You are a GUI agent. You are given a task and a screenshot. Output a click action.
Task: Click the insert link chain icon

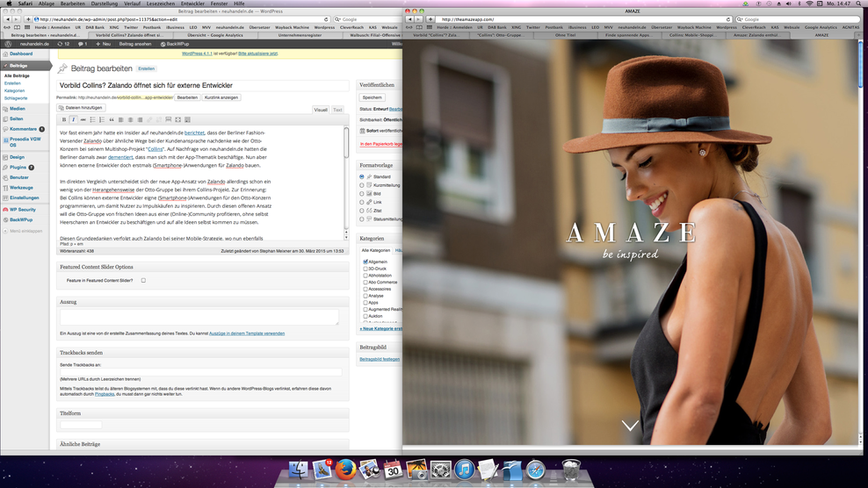[148, 119]
